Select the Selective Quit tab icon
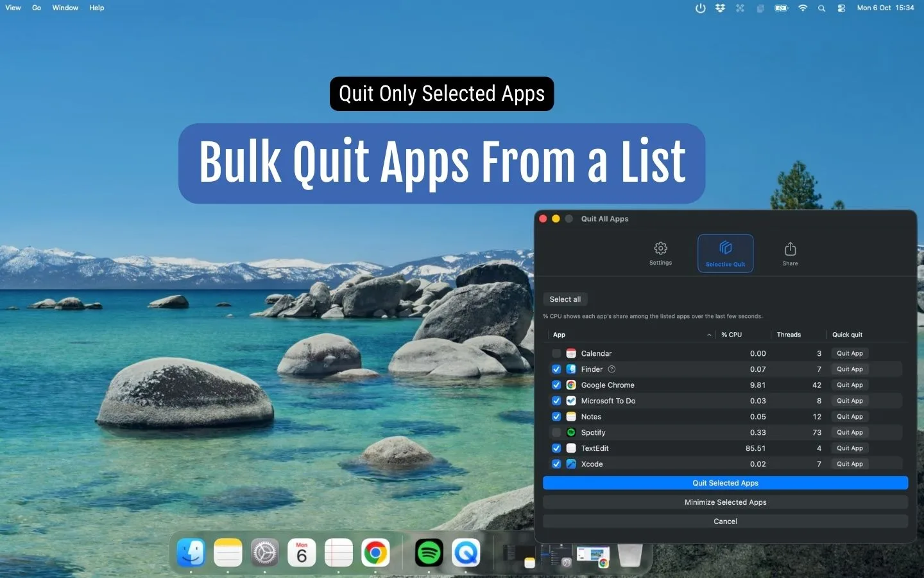The width and height of the screenshot is (924, 578). point(725,247)
